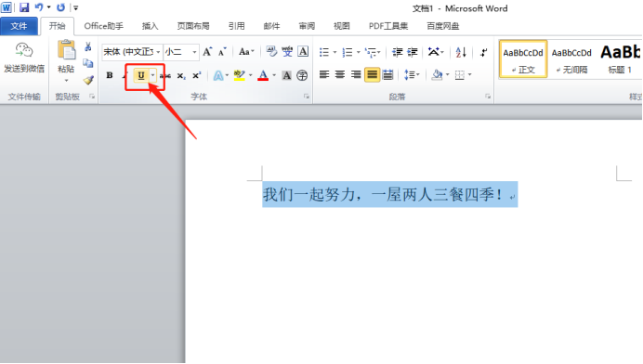Click the Align Left icon

pyautogui.click(x=324, y=74)
